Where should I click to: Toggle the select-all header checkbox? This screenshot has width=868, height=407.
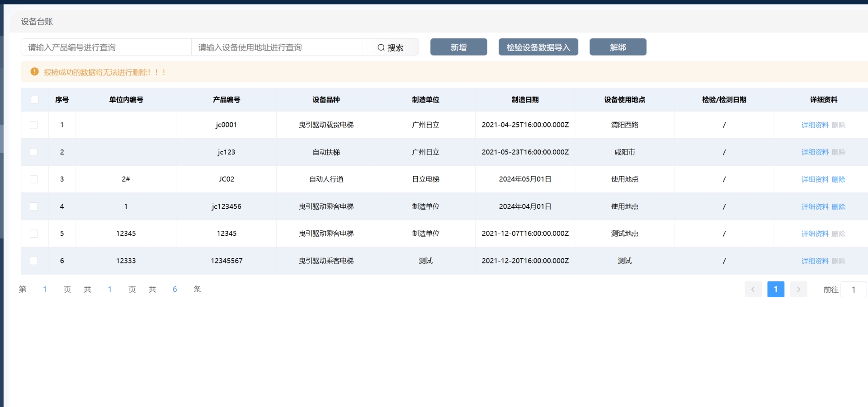click(x=35, y=100)
